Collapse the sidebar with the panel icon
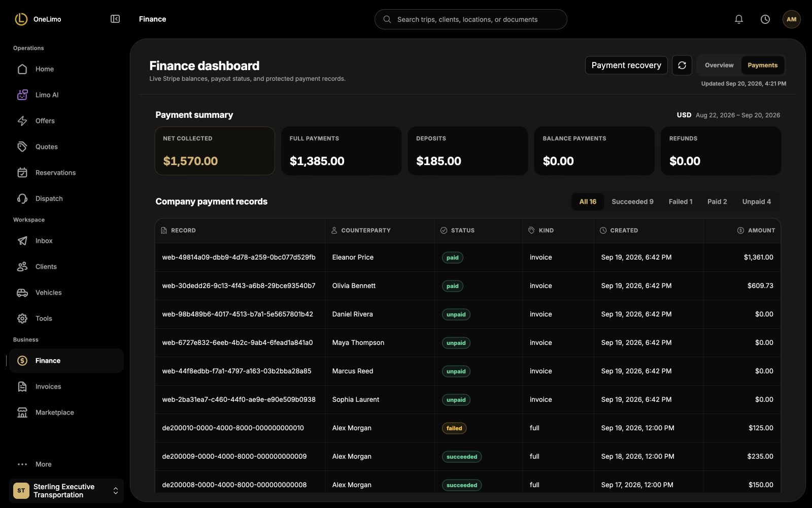Image resolution: width=812 pixels, height=508 pixels. point(115,19)
